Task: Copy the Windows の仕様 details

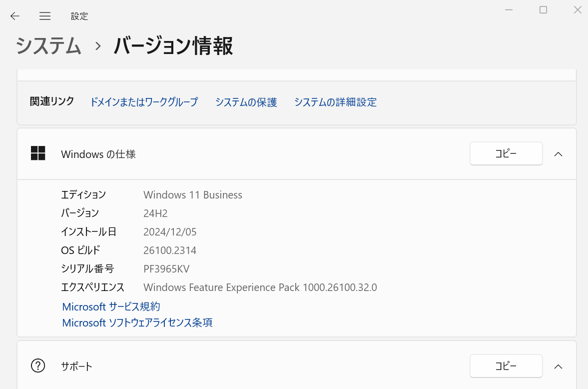Action: (506, 154)
